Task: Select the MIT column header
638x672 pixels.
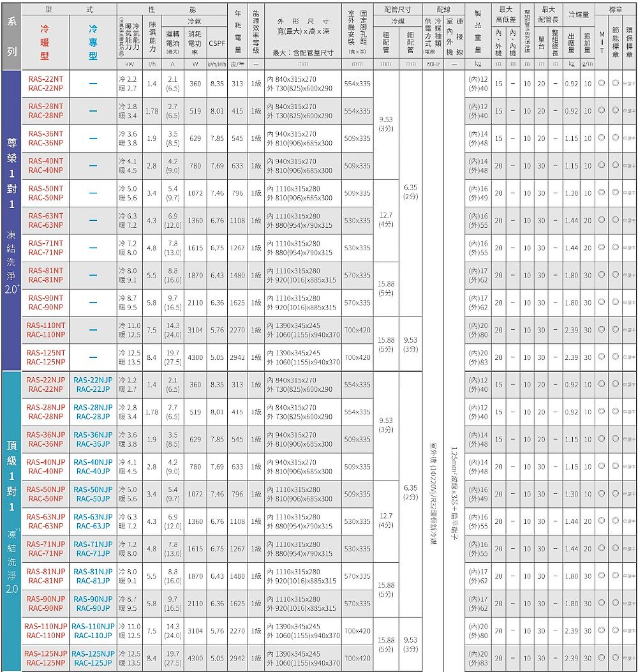Action: pyautogui.click(x=602, y=42)
